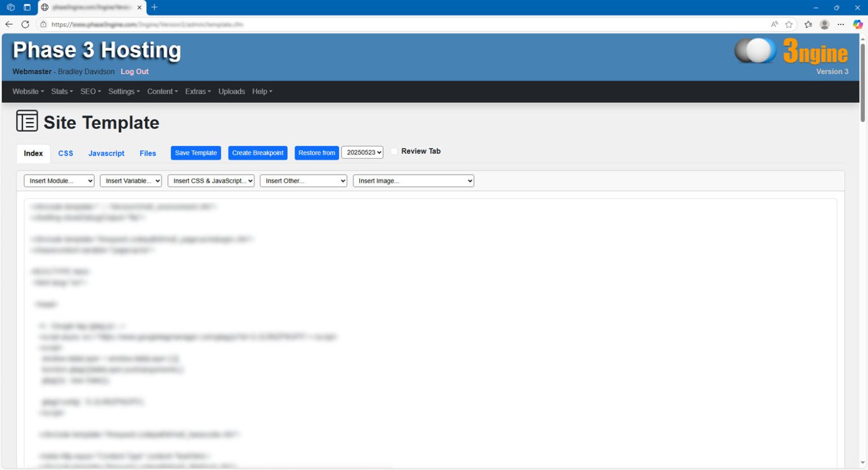
Task: Click the page vertical scrollbar thumb
Action: [x=863, y=82]
